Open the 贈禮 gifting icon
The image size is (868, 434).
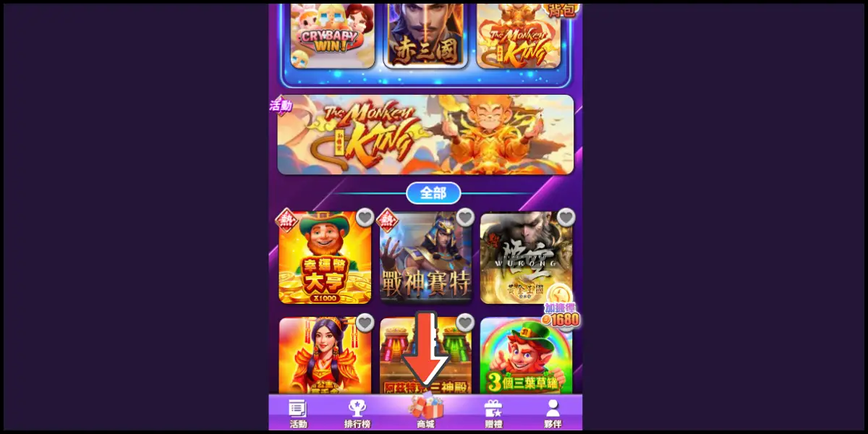[x=493, y=414]
